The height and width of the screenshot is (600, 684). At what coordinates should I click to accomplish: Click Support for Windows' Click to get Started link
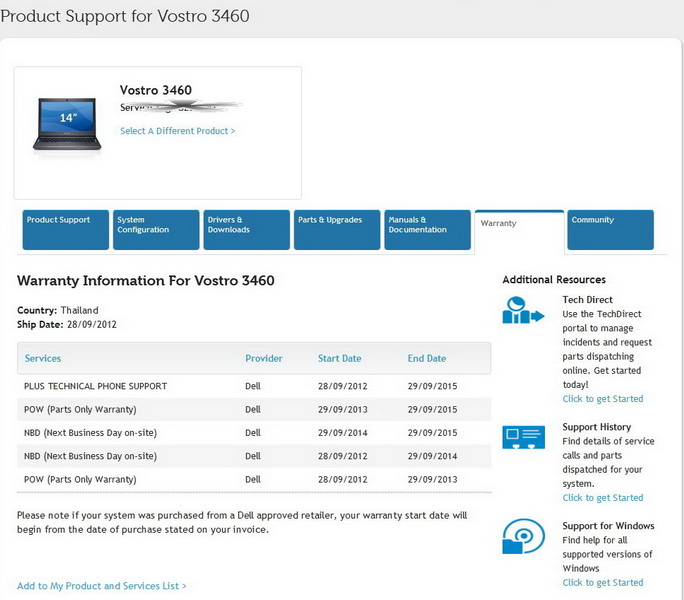click(603, 583)
